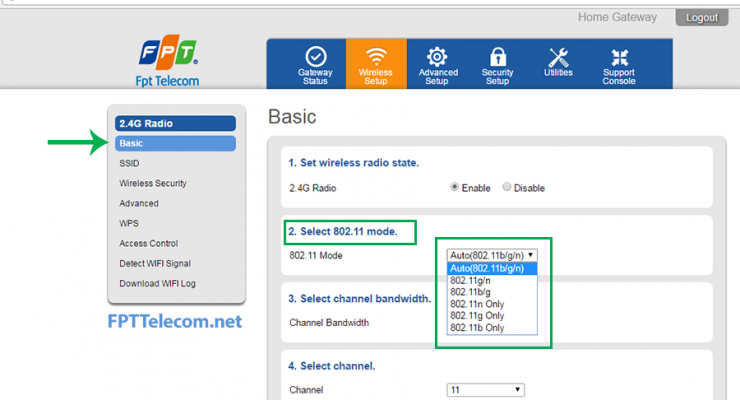This screenshot has height=400, width=740.
Task: Open Detect WIFI Signal sidebar item
Action: click(x=155, y=263)
